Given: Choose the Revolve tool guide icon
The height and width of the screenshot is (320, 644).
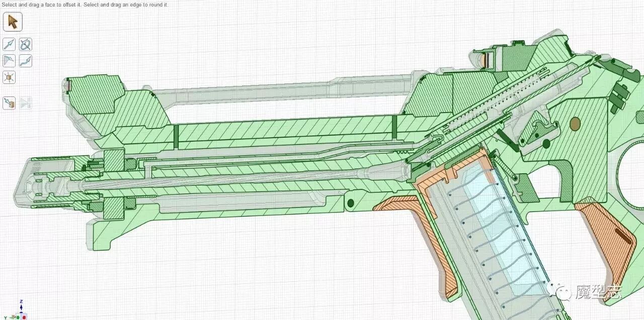Looking at the screenshot, I should [x=26, y=45].
